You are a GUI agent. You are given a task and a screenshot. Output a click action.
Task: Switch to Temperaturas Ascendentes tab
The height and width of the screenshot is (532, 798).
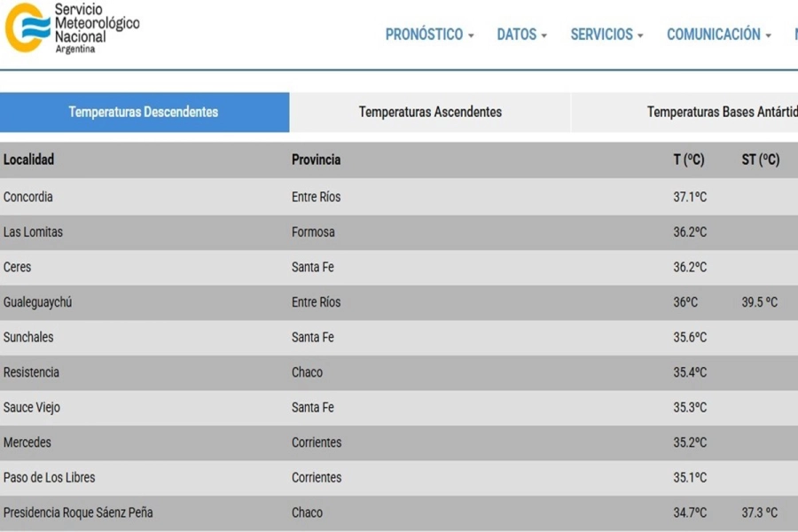pyautogui.click(x=430, y=112)
